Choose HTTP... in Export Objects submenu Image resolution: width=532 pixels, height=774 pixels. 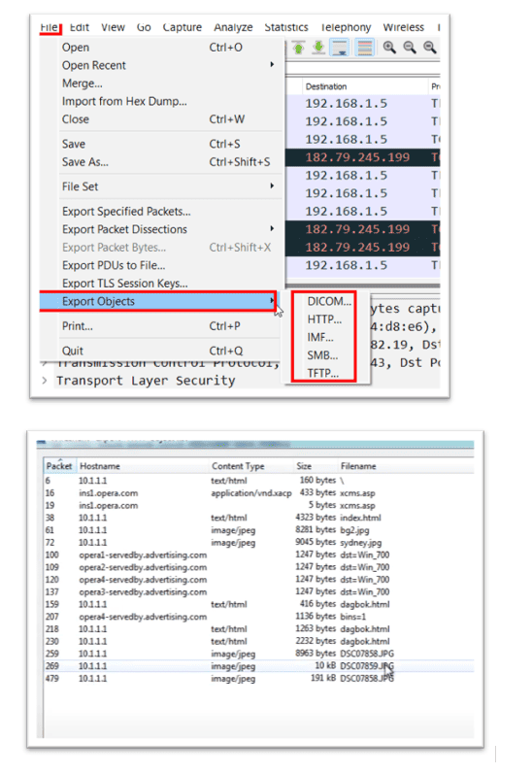tap(324, 320)
